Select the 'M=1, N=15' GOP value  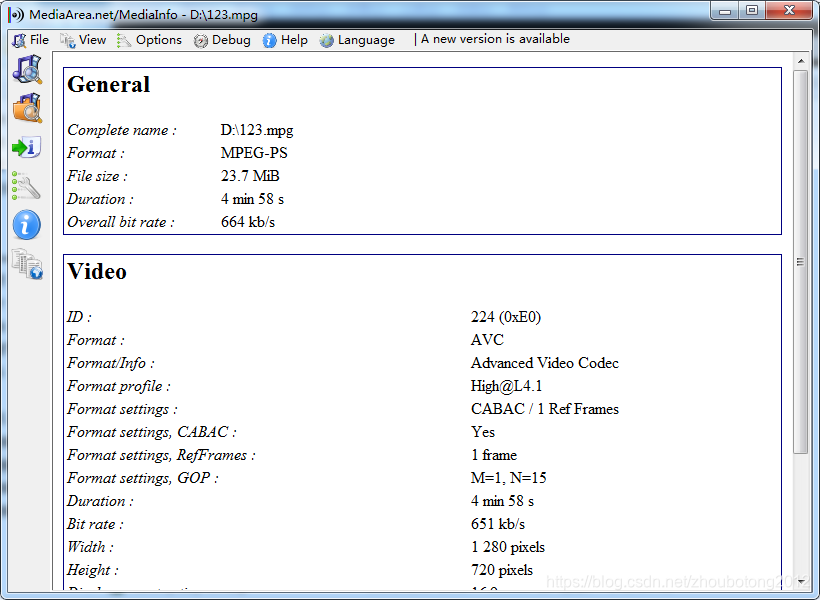click(x=508, y=478)
